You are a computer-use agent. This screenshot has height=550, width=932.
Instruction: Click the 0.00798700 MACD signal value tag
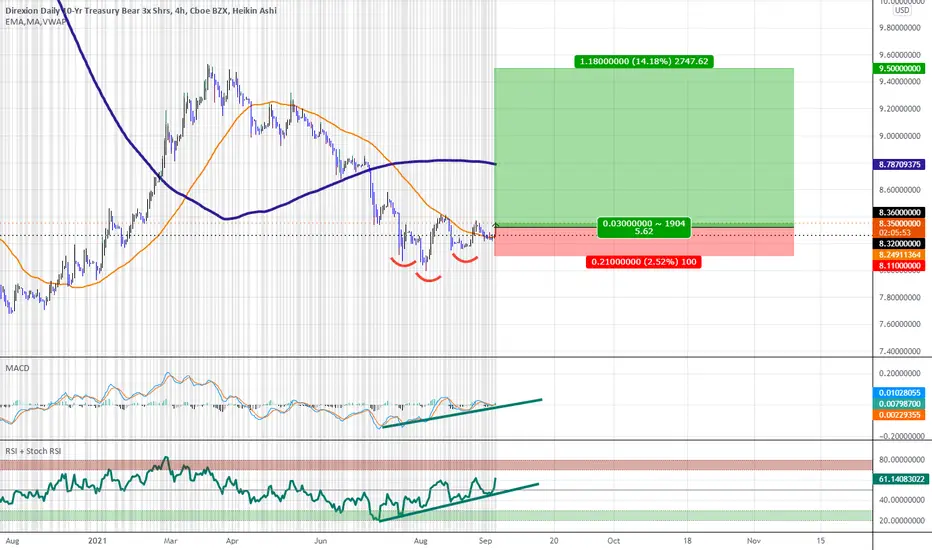[x=900, y=404]
